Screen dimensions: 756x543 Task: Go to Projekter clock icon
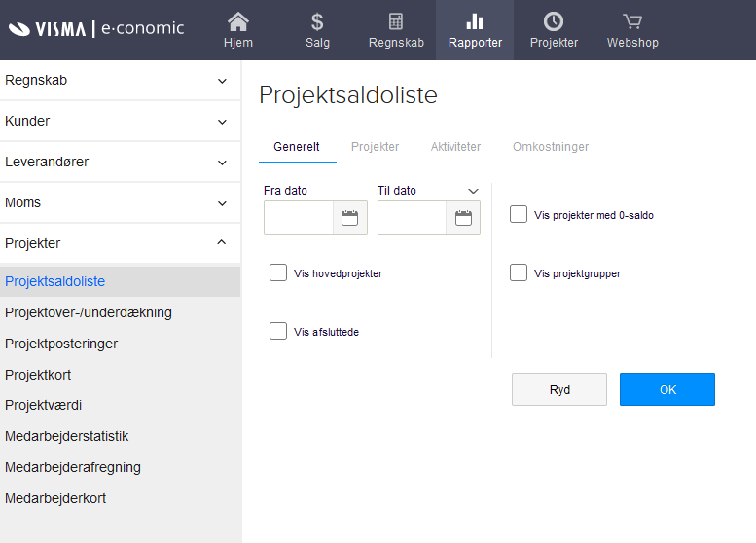(x=554, y=21)
